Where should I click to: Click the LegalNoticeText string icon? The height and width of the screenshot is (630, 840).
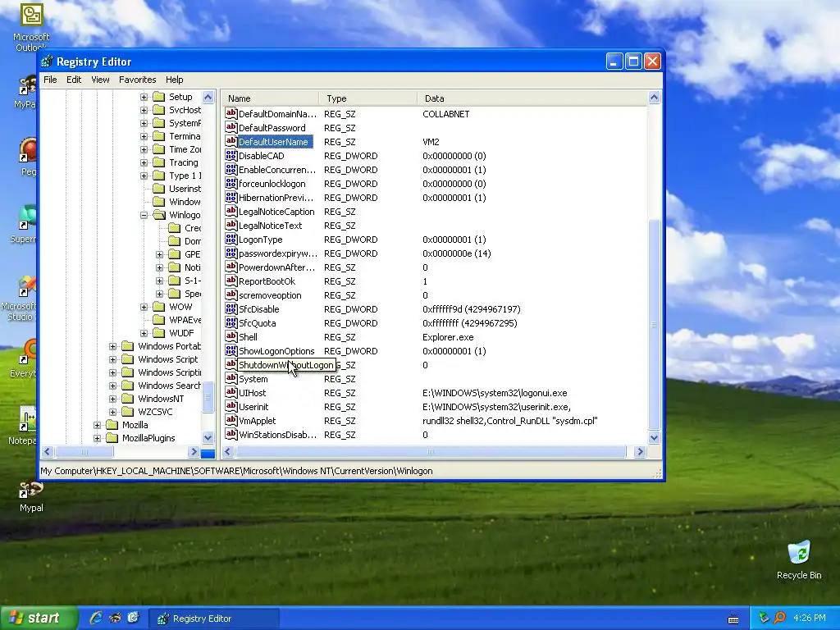231,225
